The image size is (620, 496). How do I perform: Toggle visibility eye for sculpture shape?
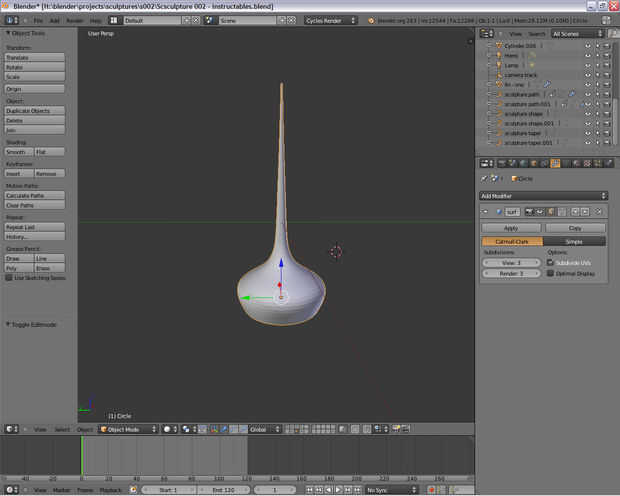(588, 114)
